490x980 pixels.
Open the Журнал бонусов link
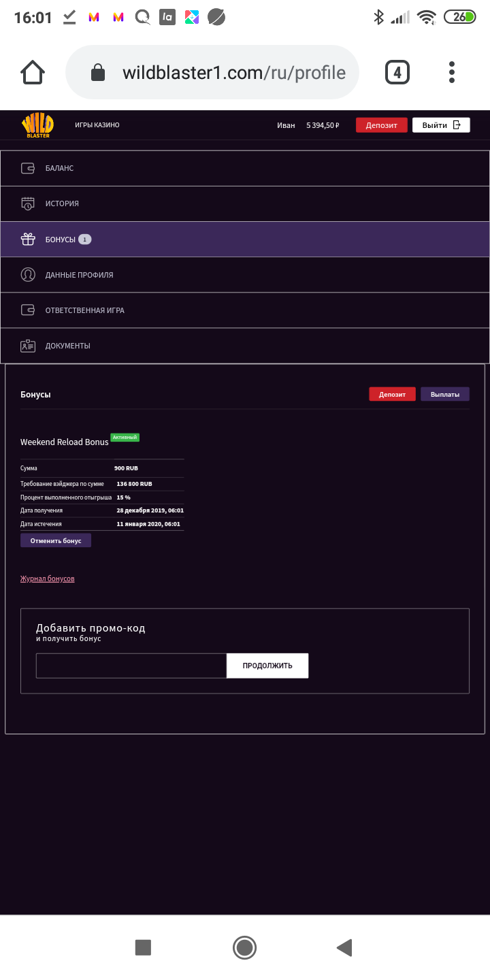tap(48, 578)
